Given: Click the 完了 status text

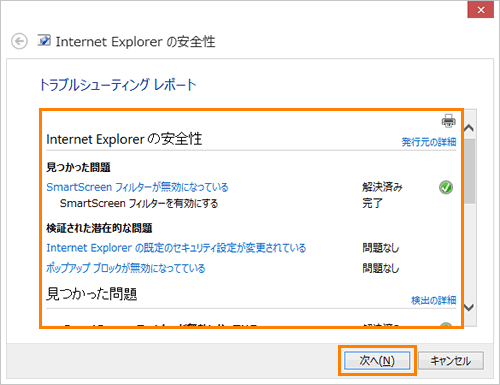Looking at the screenshot, I should point(372,203).
